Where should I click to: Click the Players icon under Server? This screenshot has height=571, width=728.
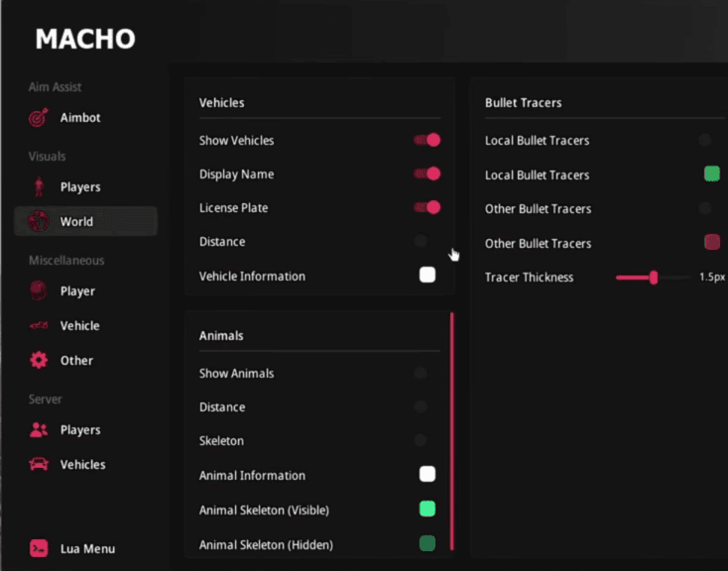tap(39, 430)
